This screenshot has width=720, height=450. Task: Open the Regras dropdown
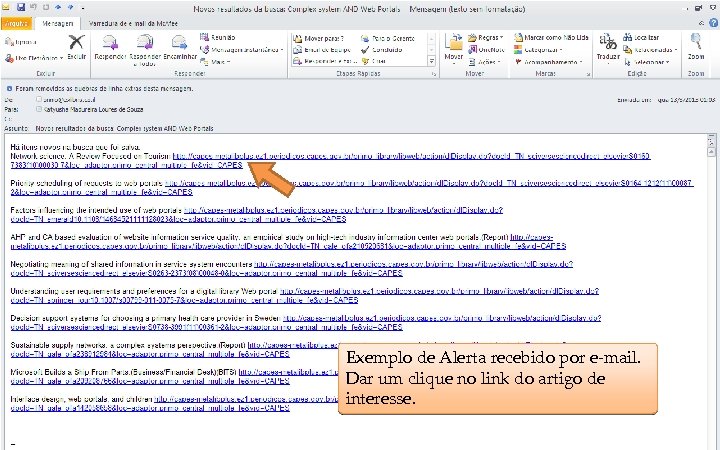coord(486,38)
